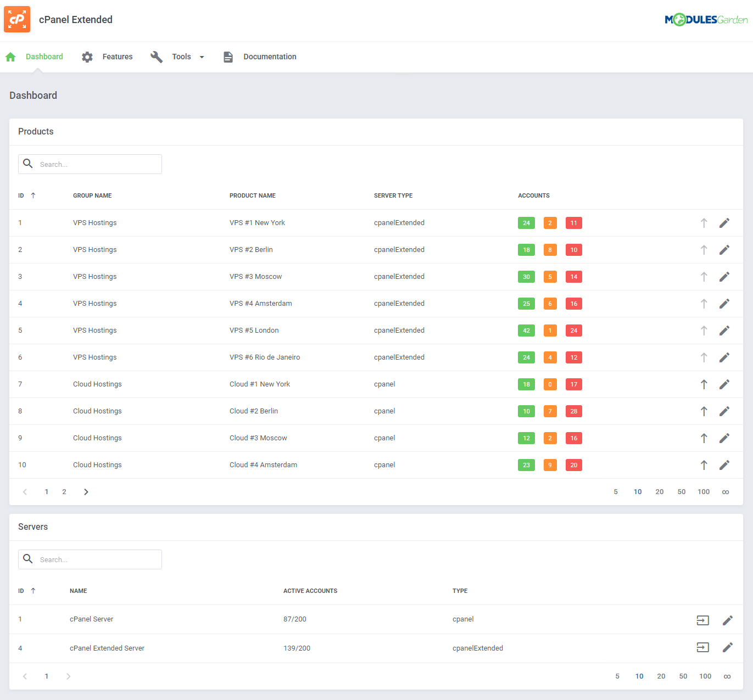Click Products search magnifier icon
The image size is (753, 700).
click(28, 164)
